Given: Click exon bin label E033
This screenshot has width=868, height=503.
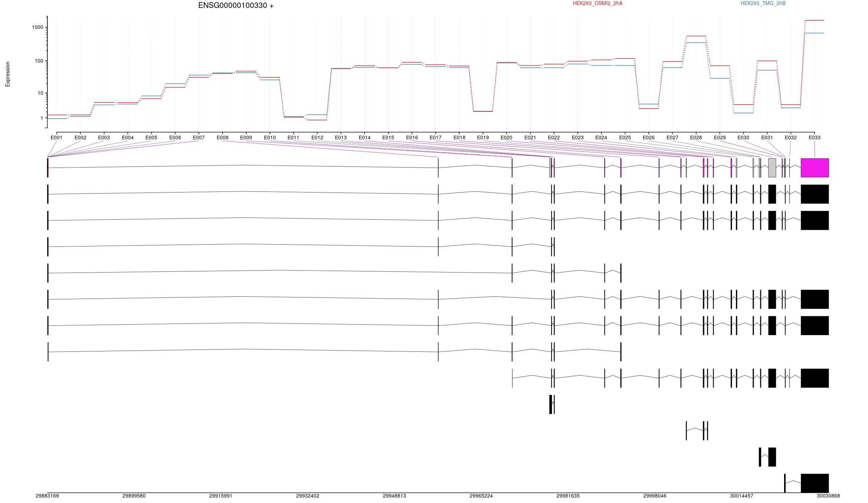Looking at the screenshot, I should point(814,138).
